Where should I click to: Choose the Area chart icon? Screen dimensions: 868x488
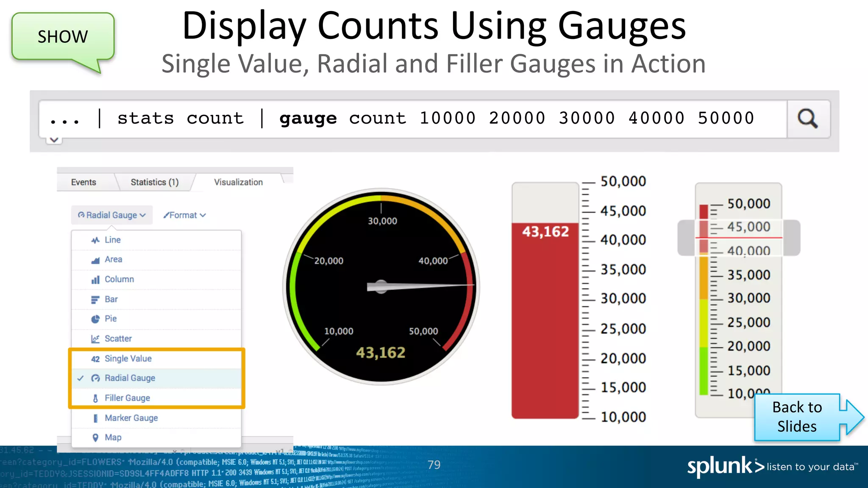tap(95, 260)
